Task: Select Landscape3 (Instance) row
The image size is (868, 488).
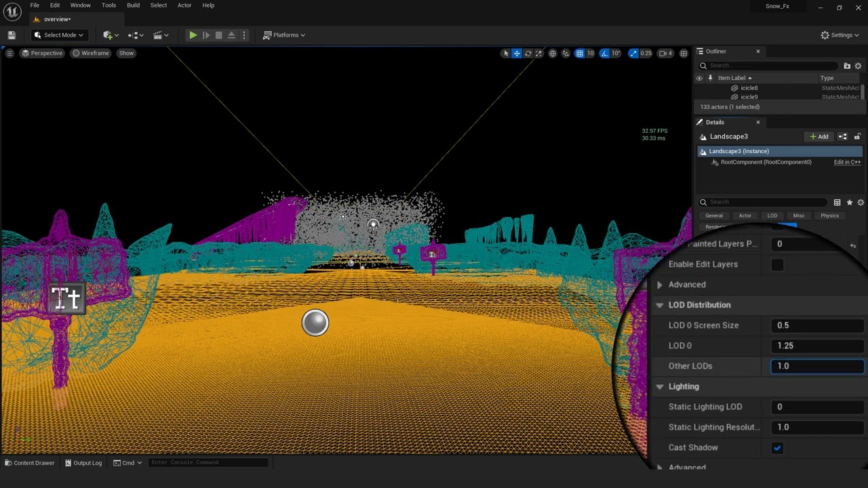Action: 780,151
